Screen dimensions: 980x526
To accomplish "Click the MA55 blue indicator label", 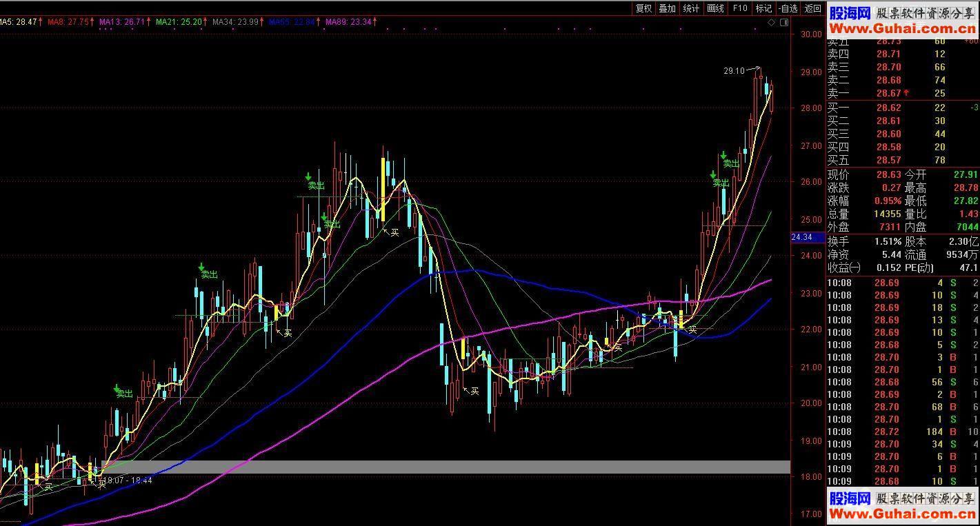I will click(292, 22).
